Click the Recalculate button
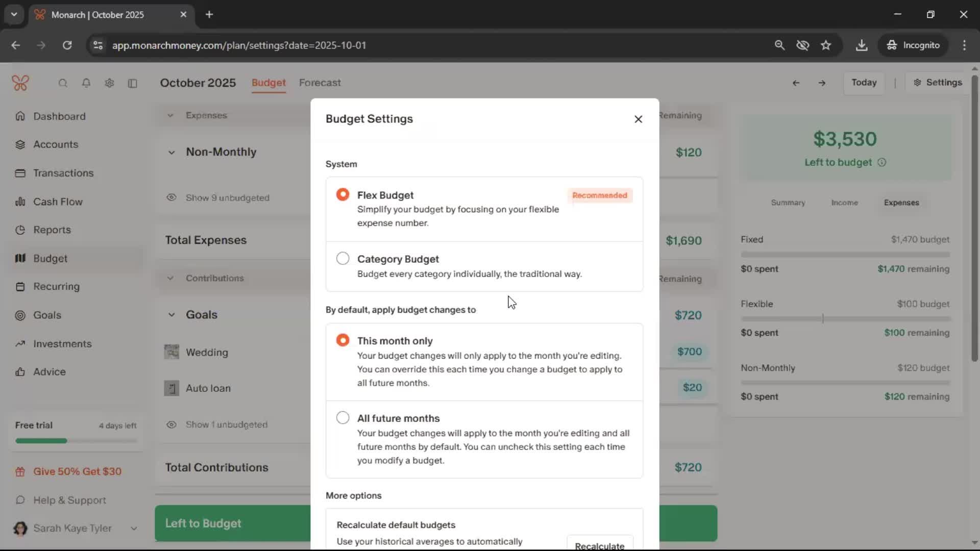This screenshot has height=551, width=980. tap(599, 544)
